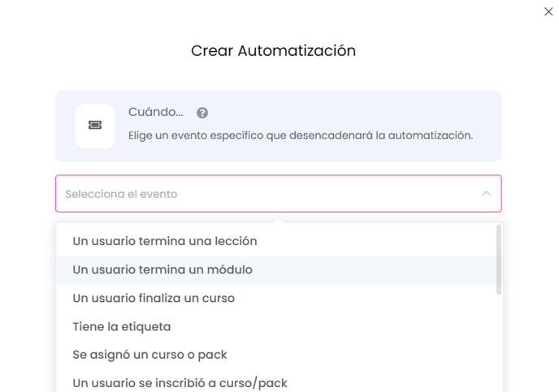Click the Crear Automatización heading
559x392 pixels.
pyautogui.click(x=274, y=50)
